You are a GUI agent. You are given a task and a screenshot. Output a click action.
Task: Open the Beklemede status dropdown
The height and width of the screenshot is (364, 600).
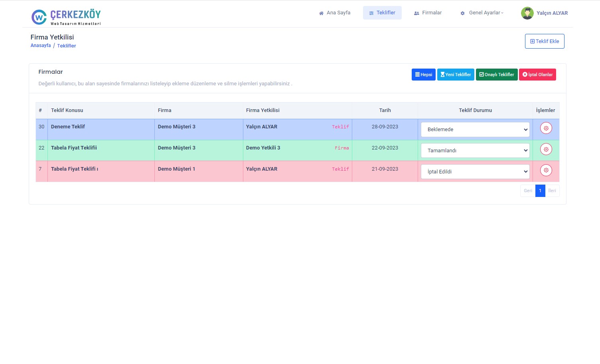click(475, 130)
